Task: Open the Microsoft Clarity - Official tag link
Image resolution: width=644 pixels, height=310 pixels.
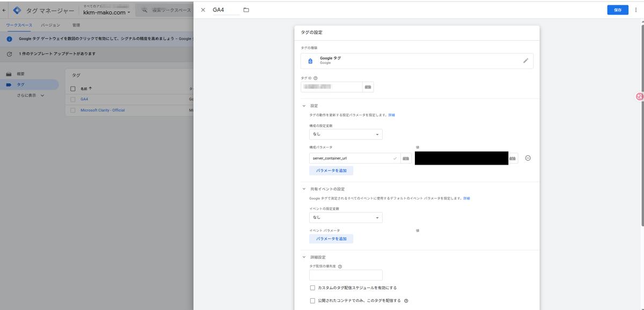Action: tap(103, 110)
